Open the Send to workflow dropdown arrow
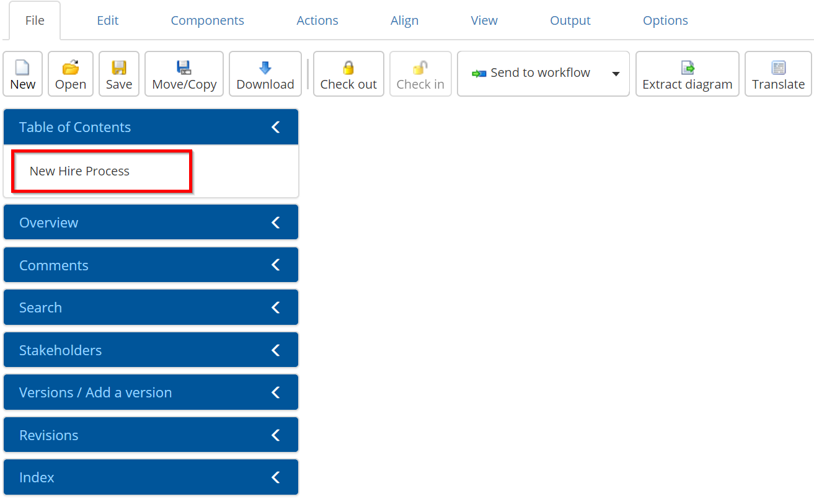Image resolution: width=814 pixels, height=504 pixels. pyautogui.click(x=616, y=74)
